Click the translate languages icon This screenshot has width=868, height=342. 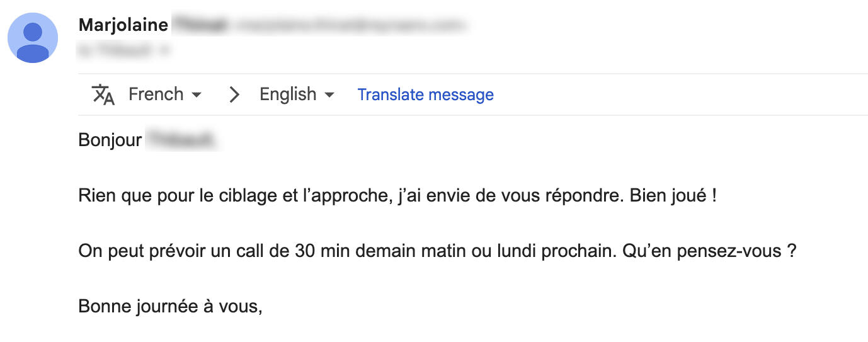pos(103,94)
